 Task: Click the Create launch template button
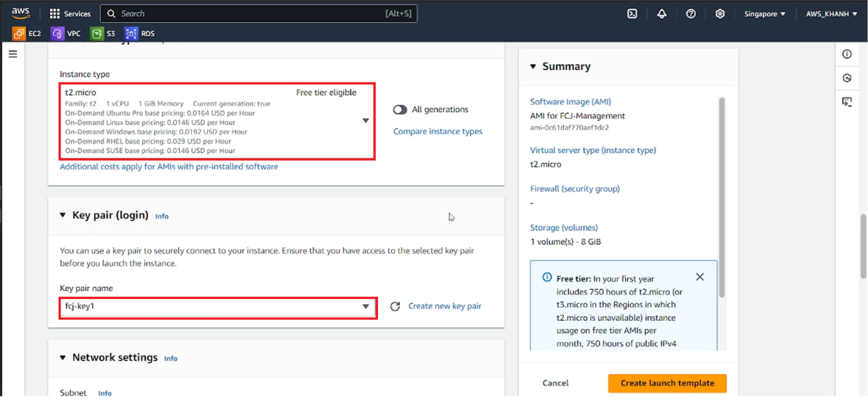(667, 383)
